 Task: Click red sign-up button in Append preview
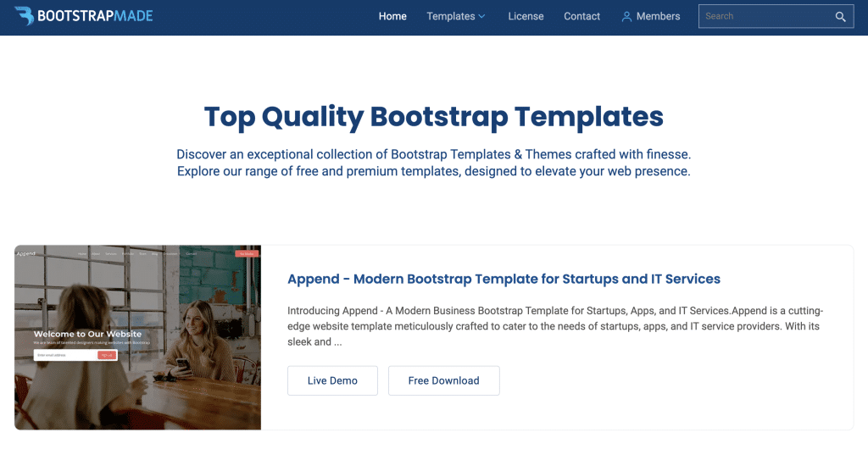click(107, 356)
